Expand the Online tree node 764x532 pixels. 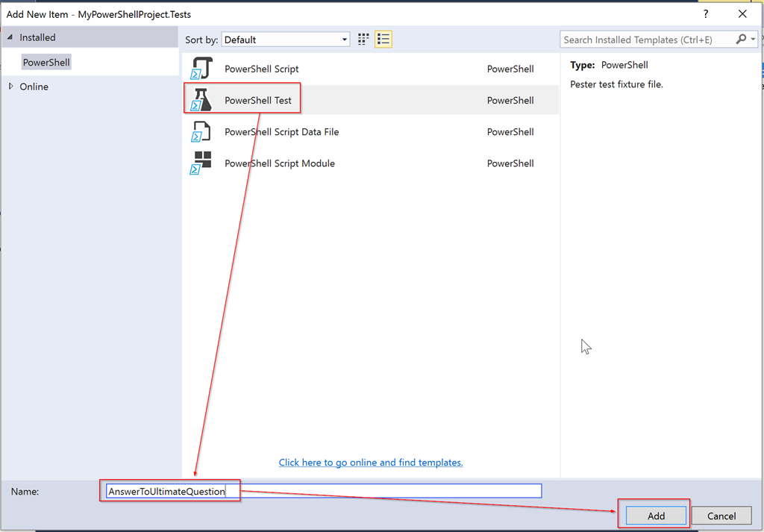coord(10,87)
